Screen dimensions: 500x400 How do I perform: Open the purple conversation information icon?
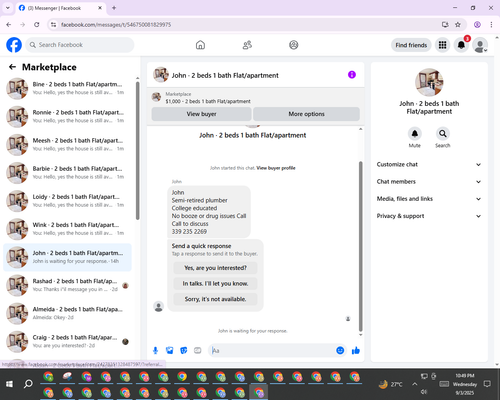[352, 75]
